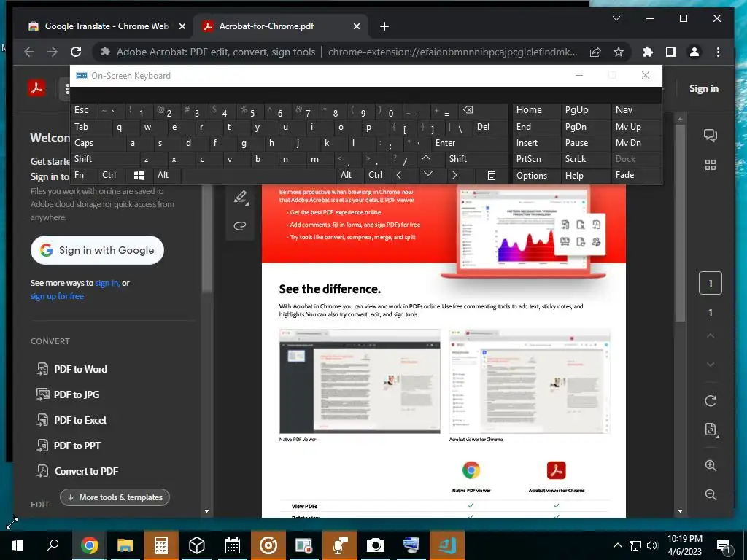This screenshot has width=747, height=560.
Task: Click PrtScn key on On-Screen Keyboard
Action: tap(537, 159)
